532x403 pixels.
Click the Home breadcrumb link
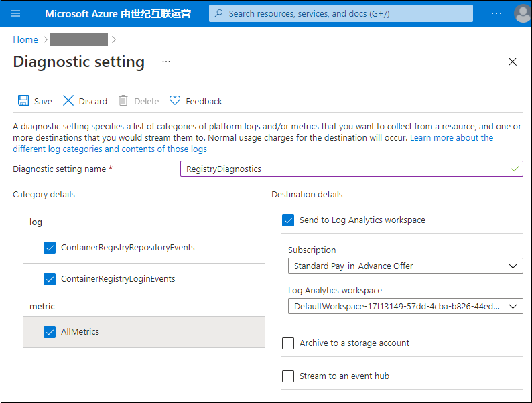(25, 39)
